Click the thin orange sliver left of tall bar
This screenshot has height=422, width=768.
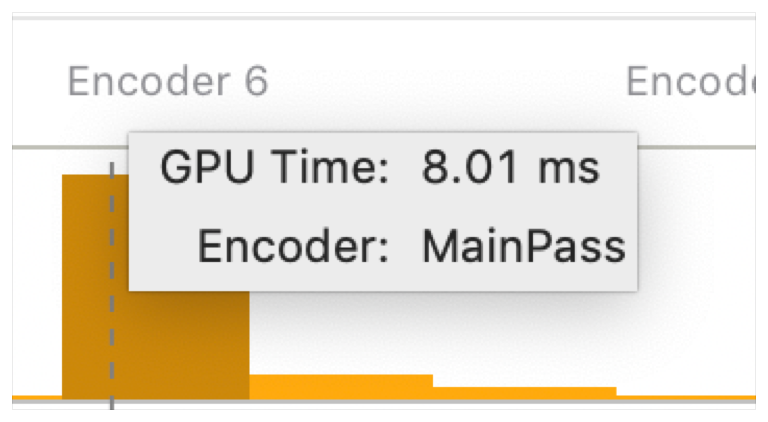coord(36,398)
